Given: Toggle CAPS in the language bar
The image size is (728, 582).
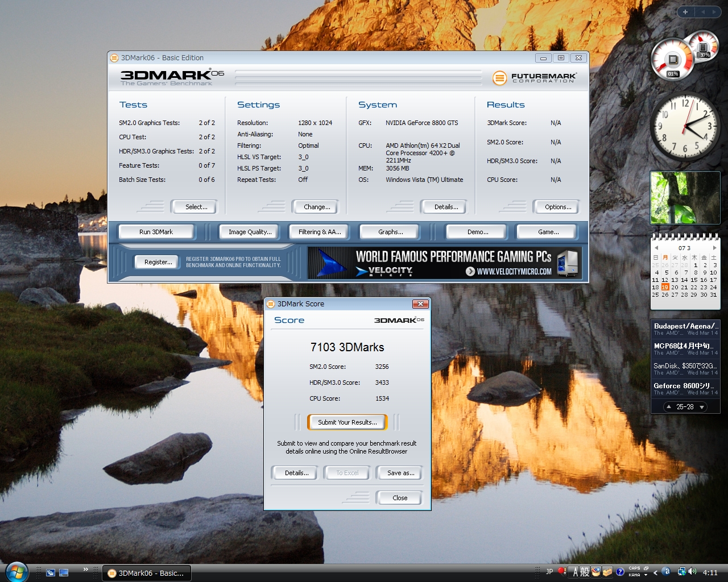Looking at the screenshot, I should 635,568.
